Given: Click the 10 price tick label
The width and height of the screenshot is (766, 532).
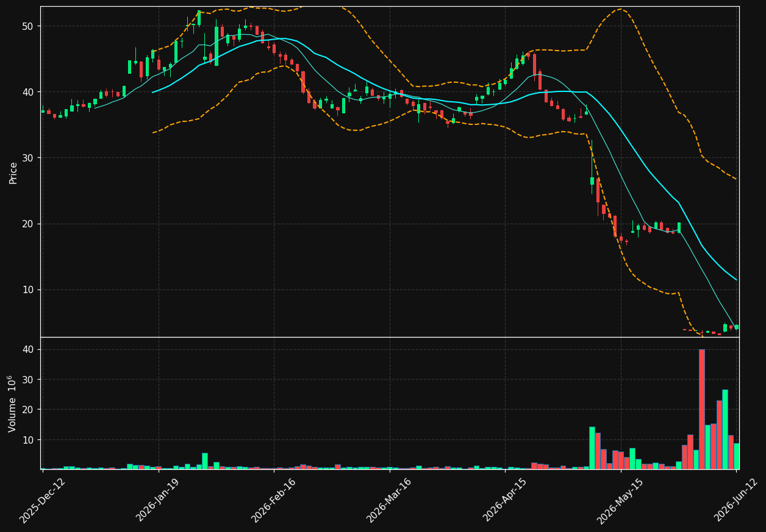Looking at the screenshot, I should point(28,289).
